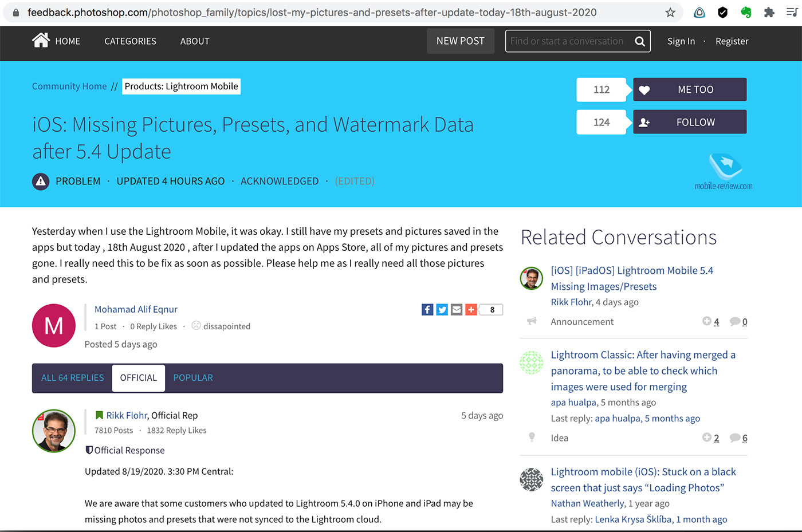This screenshot has height=532, width=802.
Task: Click apa hualpa author link
Action: [x=573, y=402]
